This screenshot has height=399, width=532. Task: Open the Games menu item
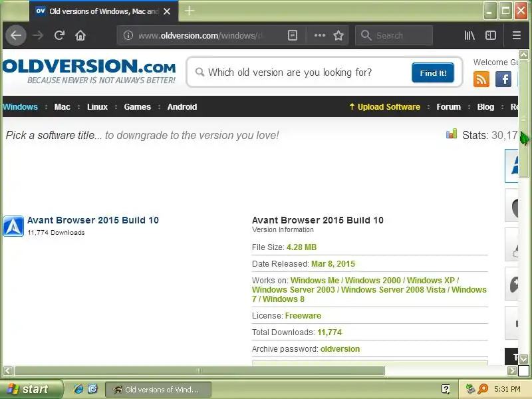click(137, 107)
